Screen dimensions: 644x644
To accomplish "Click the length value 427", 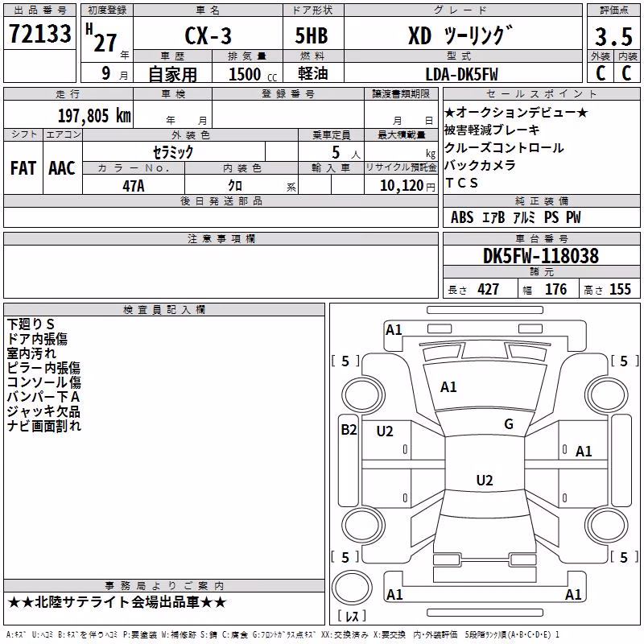I will [x=488, y=289].
